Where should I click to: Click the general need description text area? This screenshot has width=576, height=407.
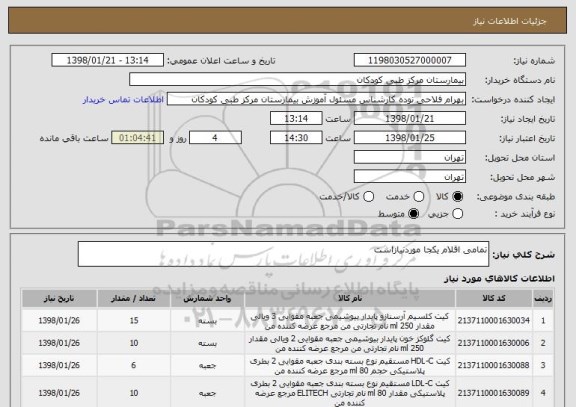point(283,254)
